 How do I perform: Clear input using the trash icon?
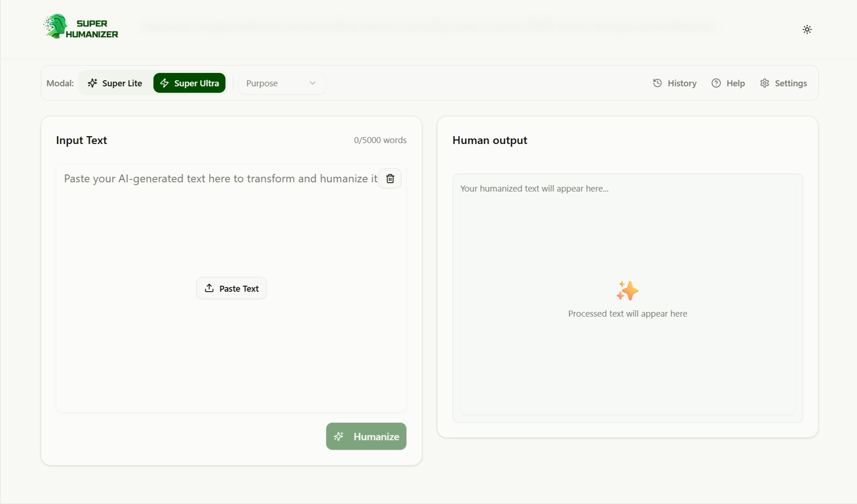coord(390,179)
